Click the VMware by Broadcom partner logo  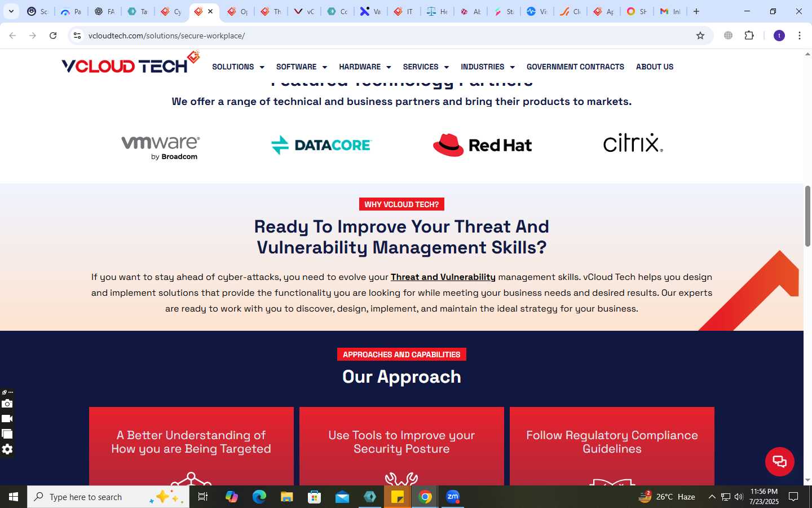(x=161, y=147)
